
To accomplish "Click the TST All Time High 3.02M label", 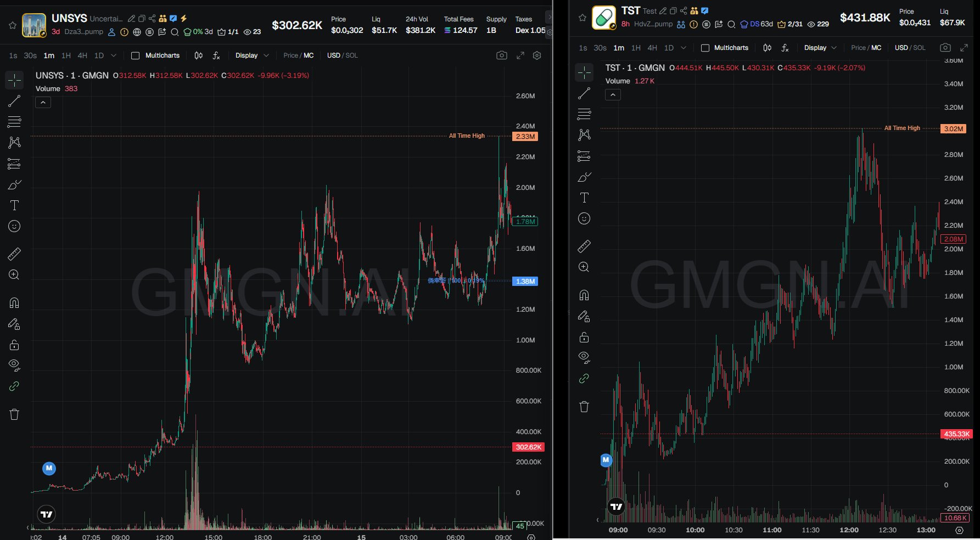I will [954, 129].
